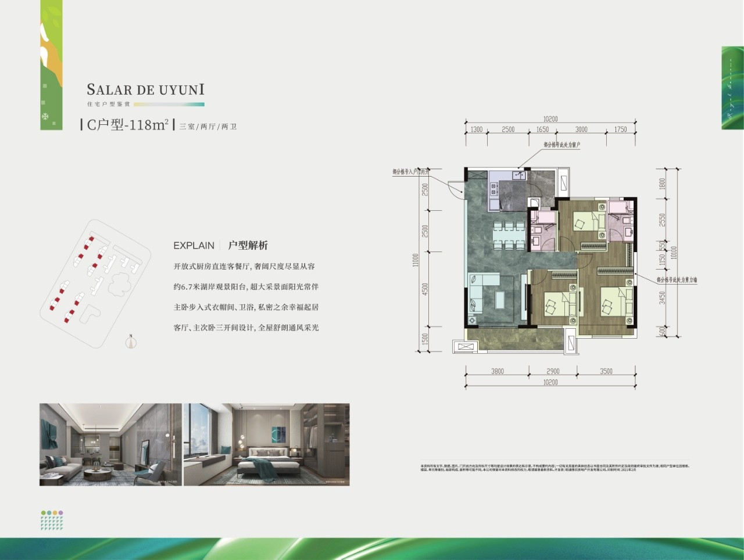Open the living room interior photo
This screenshot has height=560, width=744.
click(110, 444)
